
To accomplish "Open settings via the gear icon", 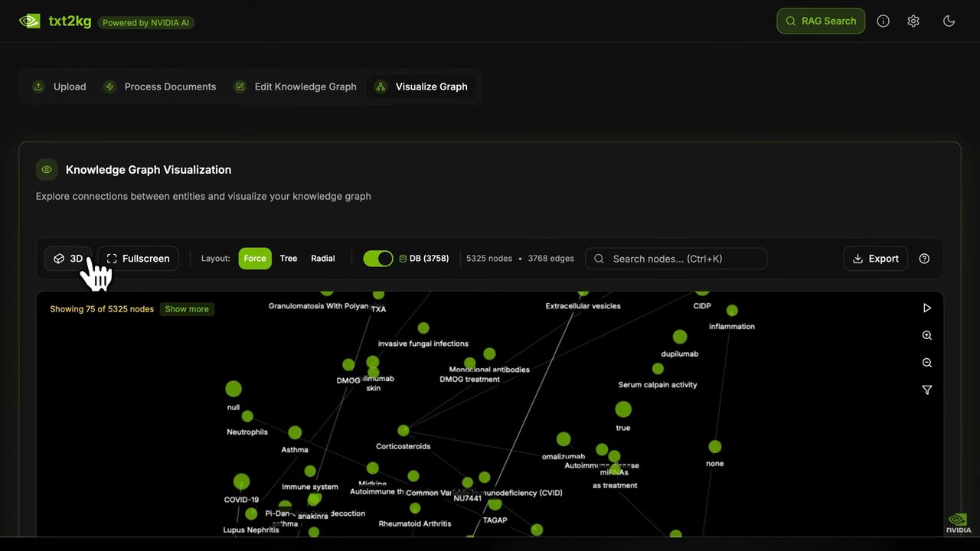I will point(913,21).
